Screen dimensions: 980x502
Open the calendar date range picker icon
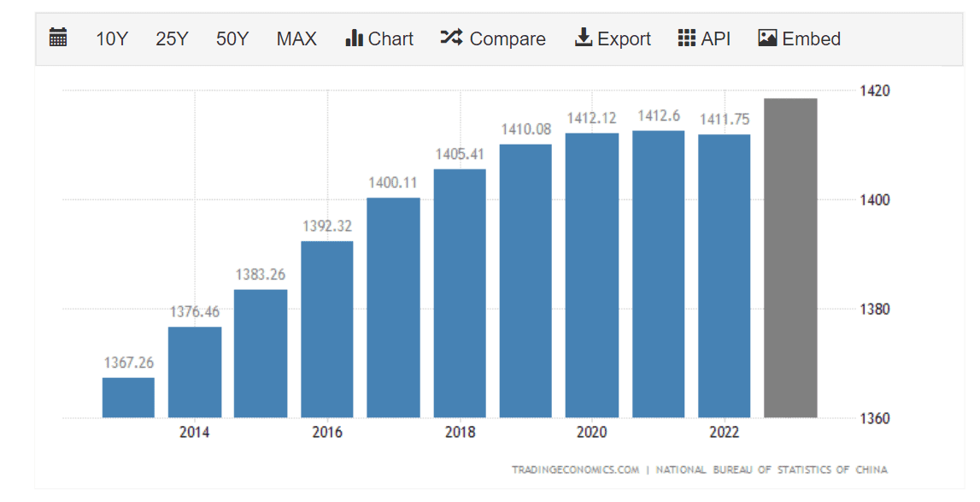pyautogui.click(x=58, y=38)
